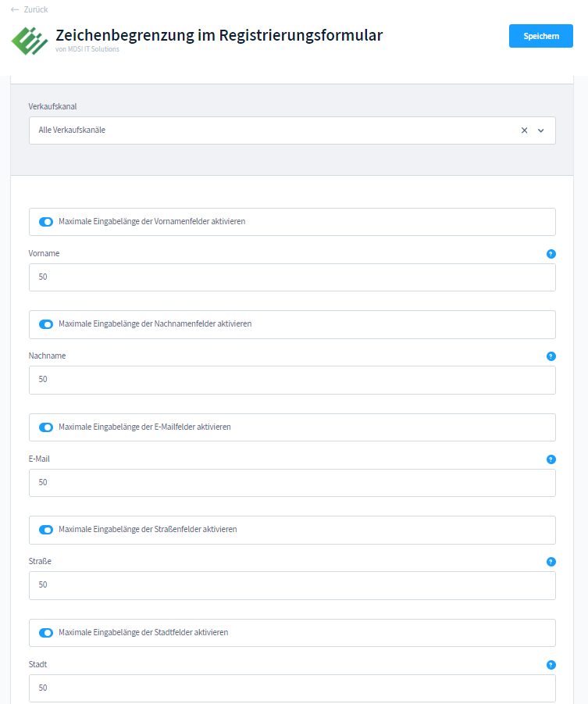Image resolution: width=588 pixels, height=704 pixels.
Task: Focus the Stadt length input field
Action: point(292,688)
